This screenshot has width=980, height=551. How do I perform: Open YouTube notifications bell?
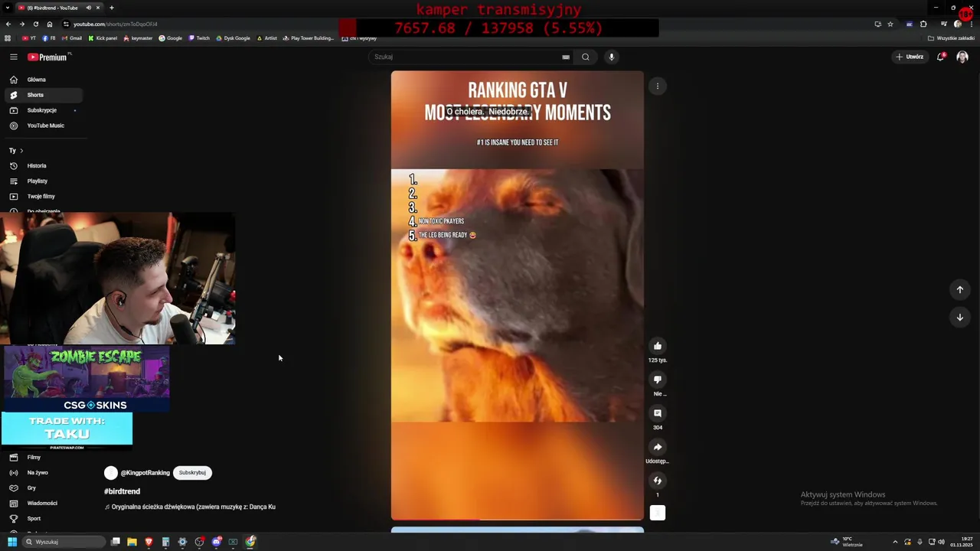(941, 57)
